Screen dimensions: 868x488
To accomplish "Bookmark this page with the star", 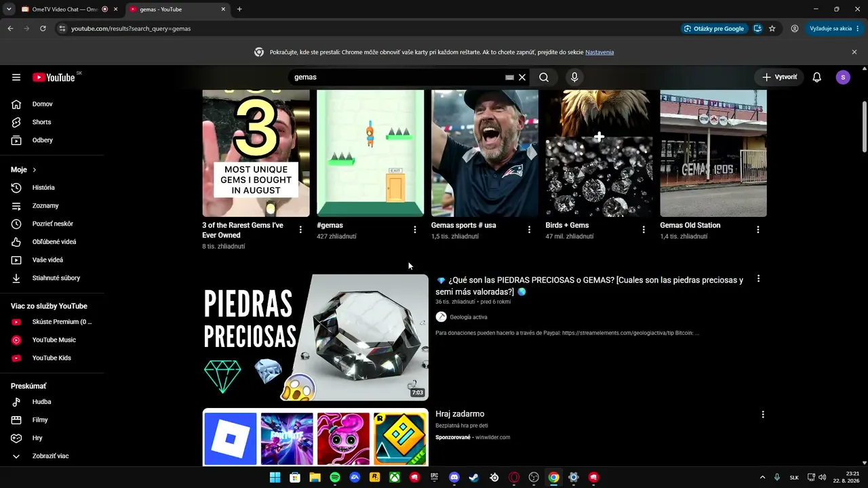I will [x=772, y=28].
